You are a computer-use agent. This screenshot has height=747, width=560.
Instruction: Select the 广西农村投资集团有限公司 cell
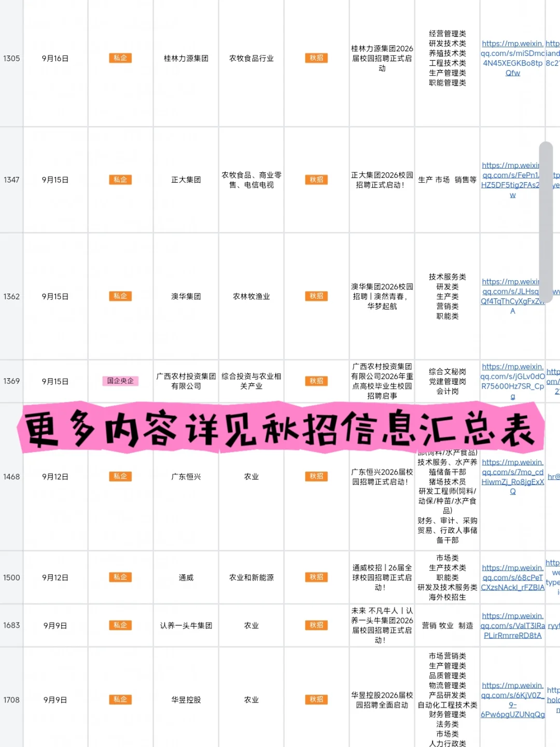coord(186,381)
